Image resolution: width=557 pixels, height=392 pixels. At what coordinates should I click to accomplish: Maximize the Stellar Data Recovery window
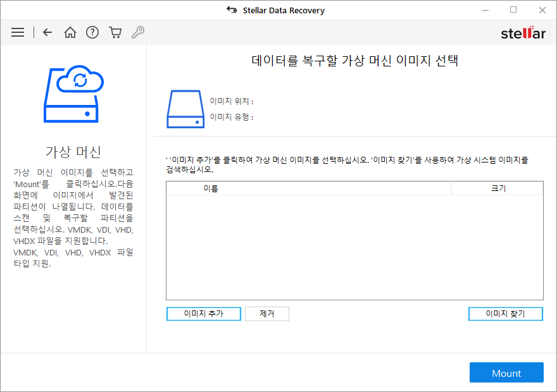513,10
